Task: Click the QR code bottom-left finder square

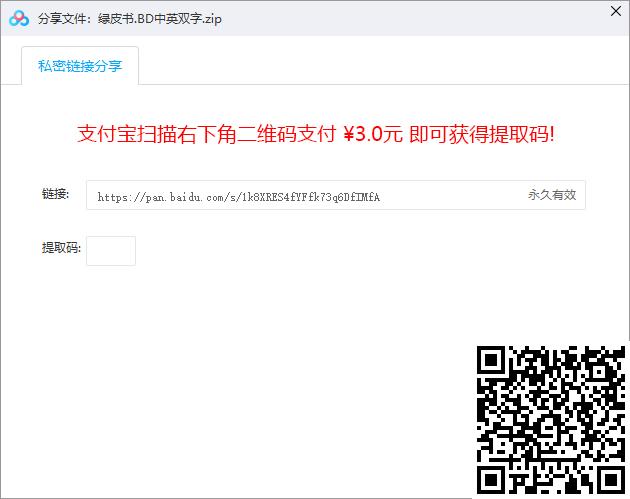Action: (x=491, y=480)
